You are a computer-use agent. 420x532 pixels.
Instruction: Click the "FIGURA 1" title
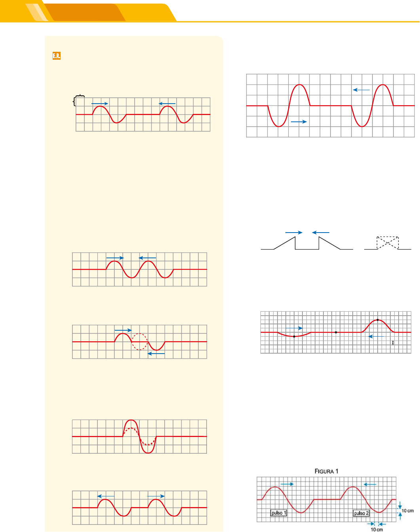326,471
